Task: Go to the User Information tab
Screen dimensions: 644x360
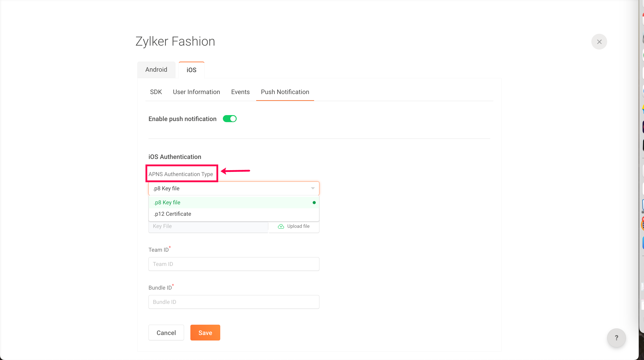Action: pyautogui.click(x=196, y=92)
